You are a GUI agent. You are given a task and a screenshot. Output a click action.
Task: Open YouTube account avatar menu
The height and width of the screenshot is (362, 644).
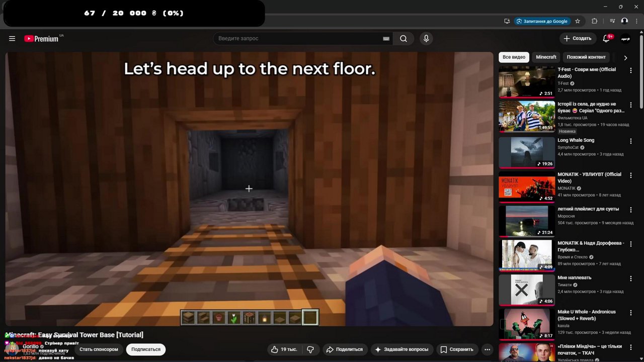coord(625,39)
